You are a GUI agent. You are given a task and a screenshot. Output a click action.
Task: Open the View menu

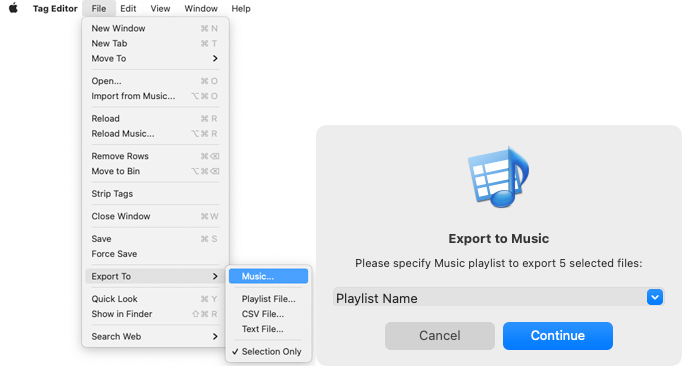point(160,8)
